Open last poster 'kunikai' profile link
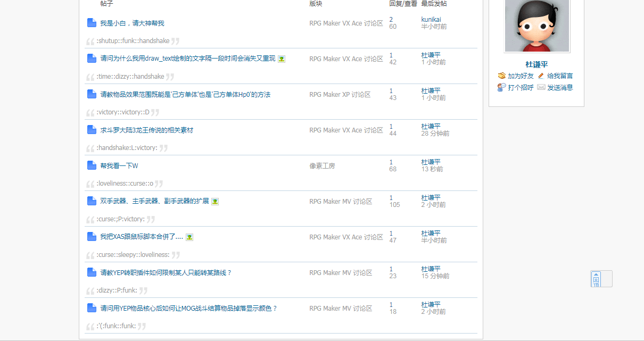Viewport: 644px width, 341px height. [x=431, y=20]
